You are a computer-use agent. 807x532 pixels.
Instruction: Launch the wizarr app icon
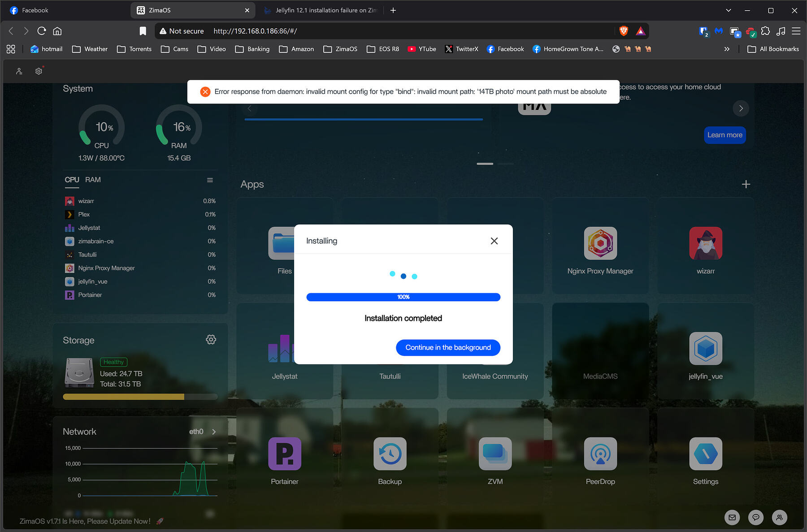(x=706, y=243)
